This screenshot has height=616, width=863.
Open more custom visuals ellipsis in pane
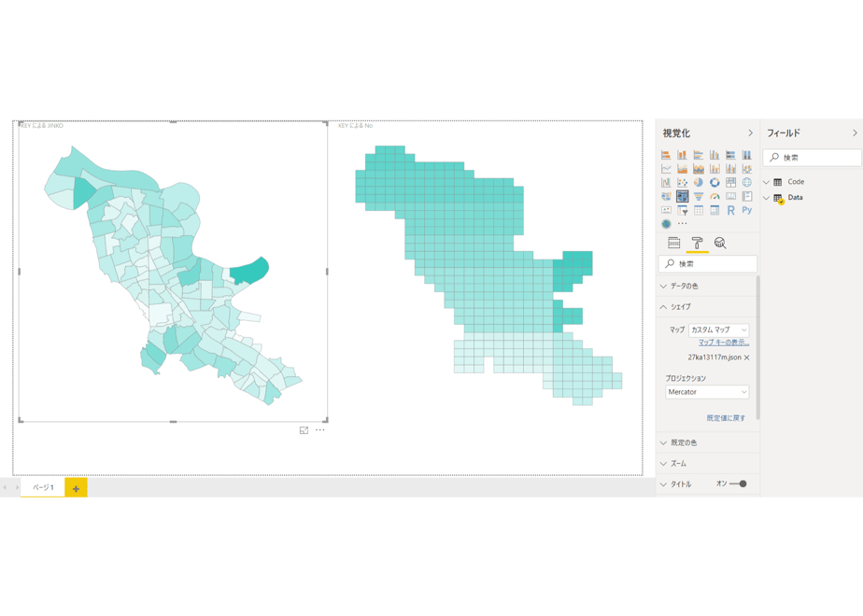[x=683, y=224]
